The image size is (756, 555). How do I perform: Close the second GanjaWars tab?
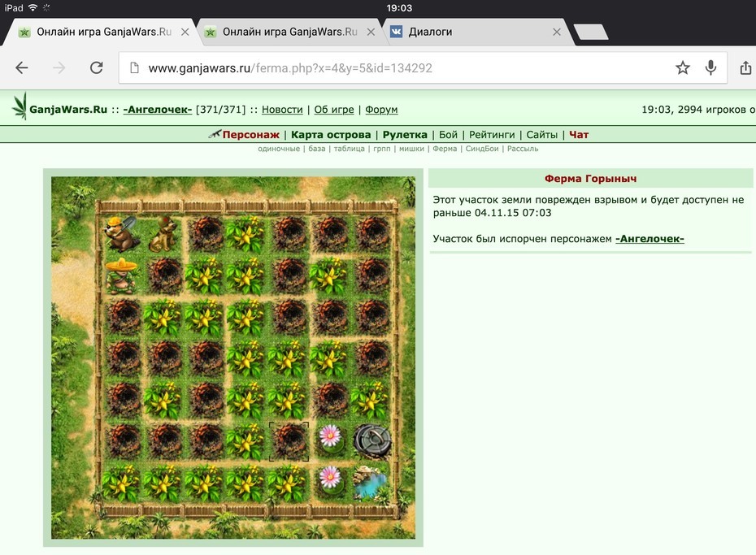[371, 32]
